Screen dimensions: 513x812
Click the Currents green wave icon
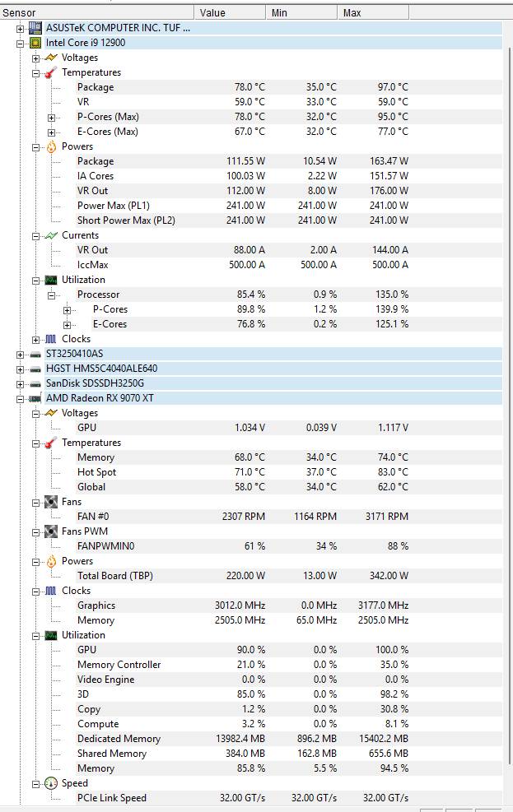click(51, 235)
